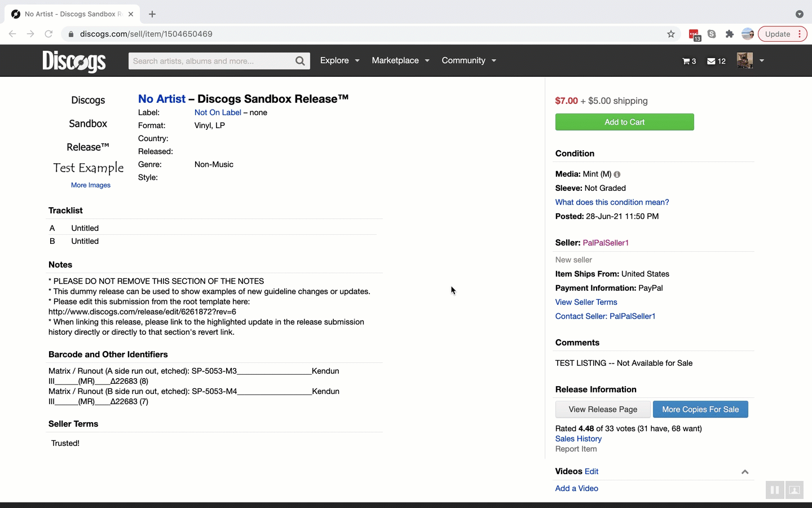Image resolution: width=812 pixels, height=508 pixels.
Task: Click Add to Cart button
Action: pyautogui.click(x=624, y=122)
